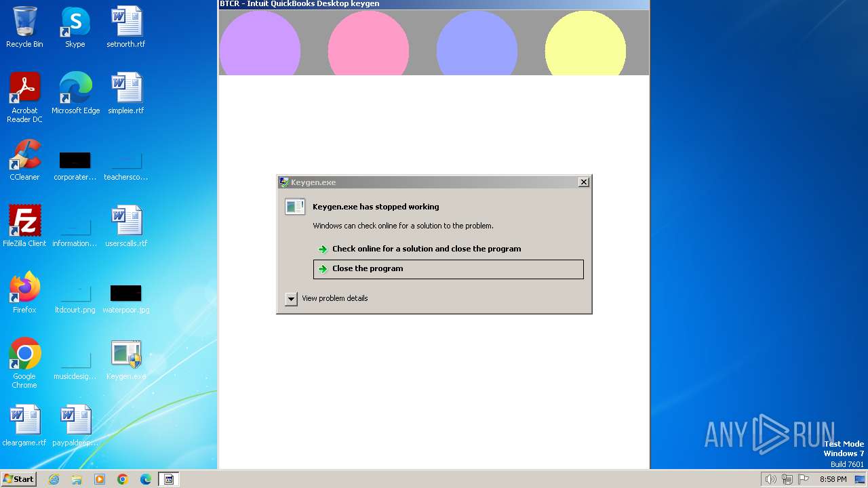This screenshot has width=868, height=488.
Task: Open Action Center flag tray icon
Action: (804, 479)
